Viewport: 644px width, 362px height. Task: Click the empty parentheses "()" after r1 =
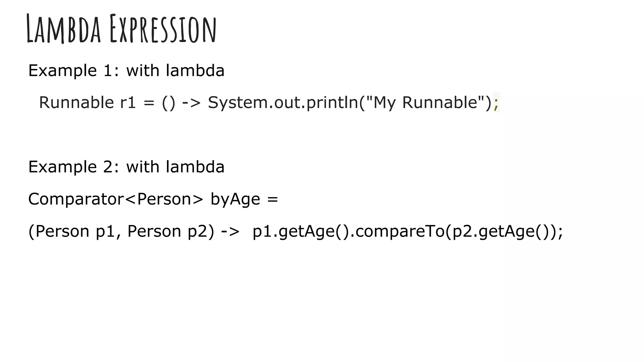pos(169,103)
